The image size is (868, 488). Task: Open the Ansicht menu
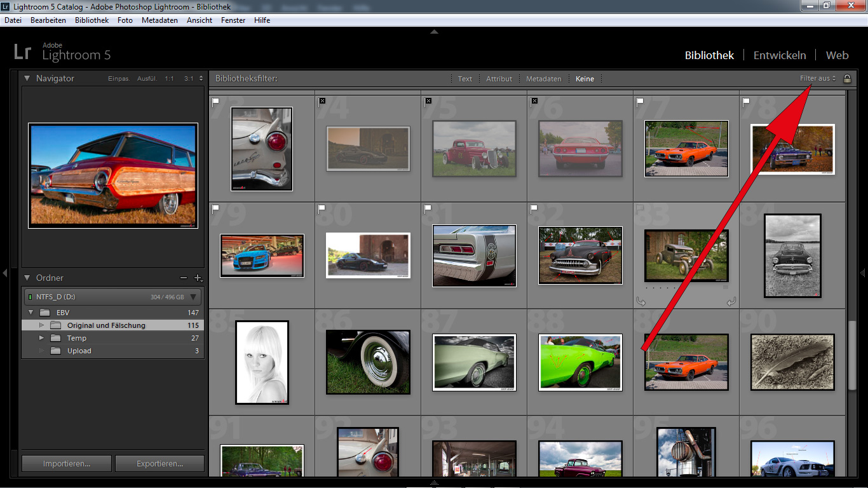[x=200, y=20]
